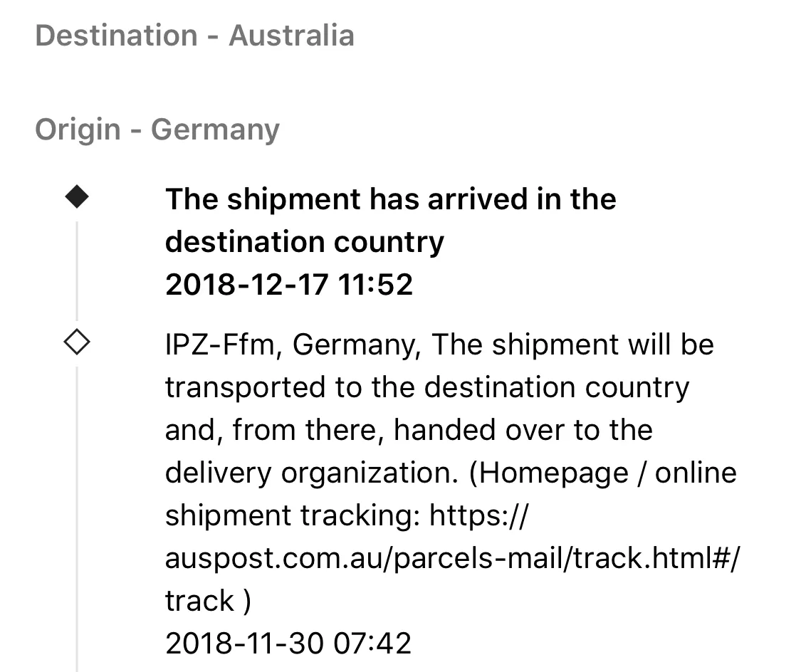Tap the 2018-12-17 11:52 timestamp
The height and width of the screenshot is (672, 801).
click(x=289, y=285)
